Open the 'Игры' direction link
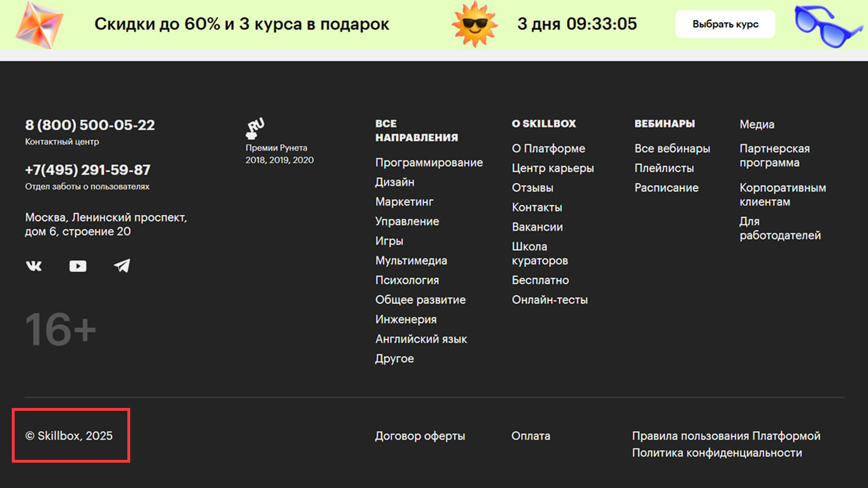Screen dimensions: 868x488 389,241
